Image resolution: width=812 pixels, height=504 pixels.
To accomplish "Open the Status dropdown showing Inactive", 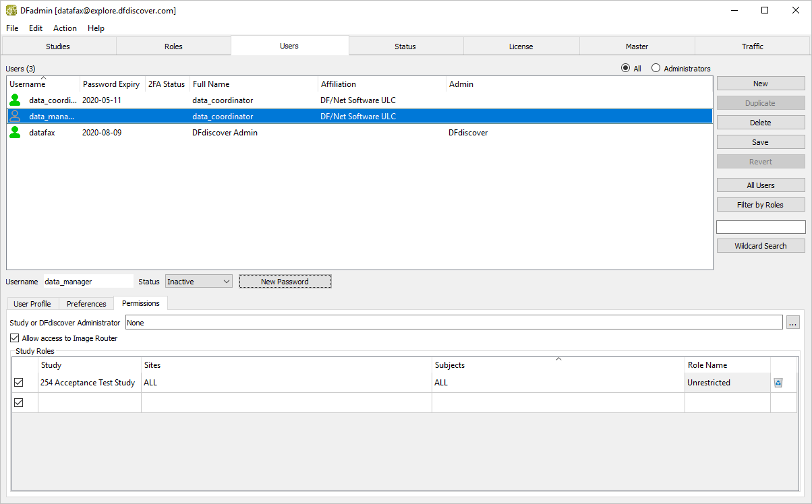I will pos(199,282).
